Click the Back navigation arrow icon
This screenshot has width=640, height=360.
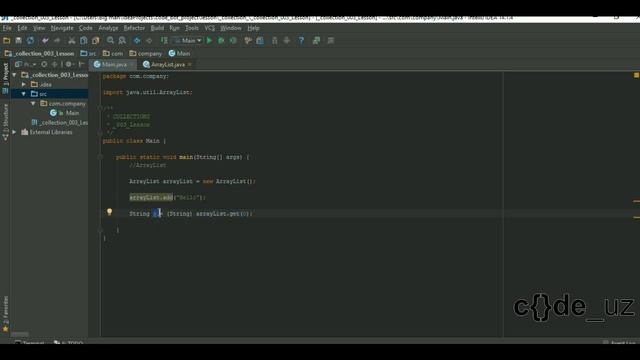137,40
